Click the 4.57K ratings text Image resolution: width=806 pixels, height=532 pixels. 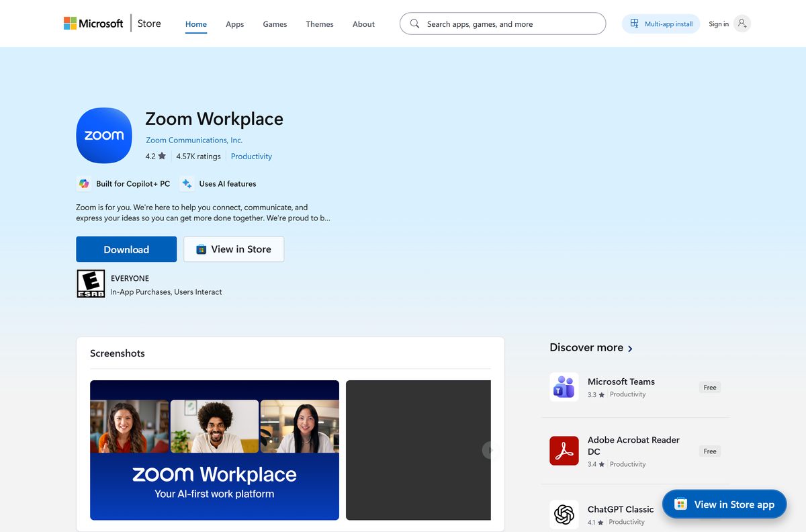pos(198,157)
